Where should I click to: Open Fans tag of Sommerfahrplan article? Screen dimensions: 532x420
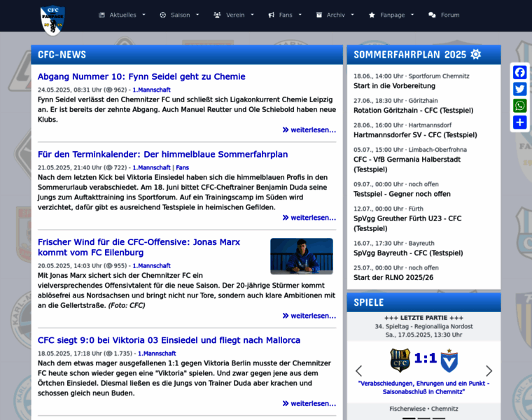click(182, 167)
